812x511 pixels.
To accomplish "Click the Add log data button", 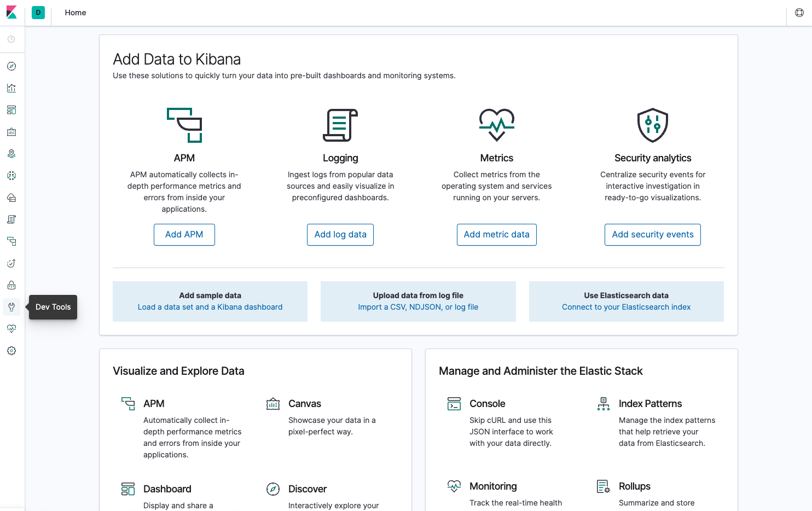I will point(340,235).
